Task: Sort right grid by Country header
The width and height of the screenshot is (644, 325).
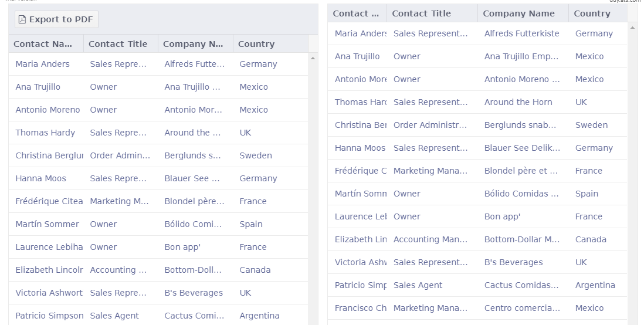Action: point(592,13)
